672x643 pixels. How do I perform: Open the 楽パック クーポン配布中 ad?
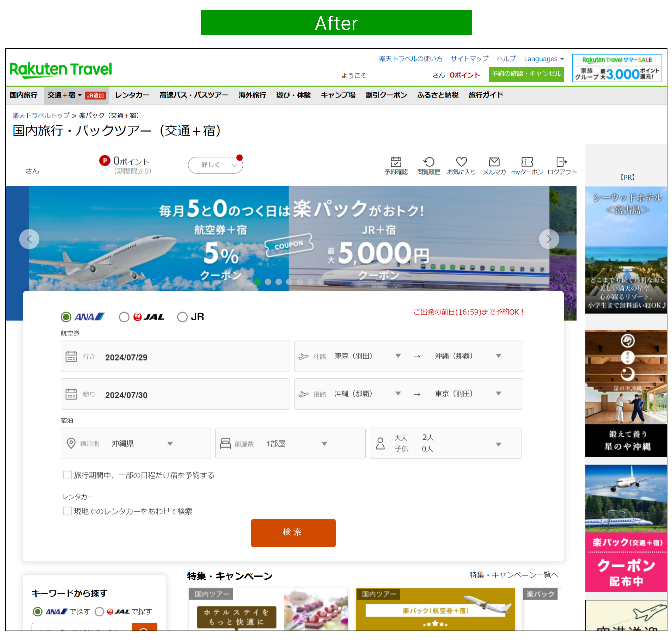point(626,528)
